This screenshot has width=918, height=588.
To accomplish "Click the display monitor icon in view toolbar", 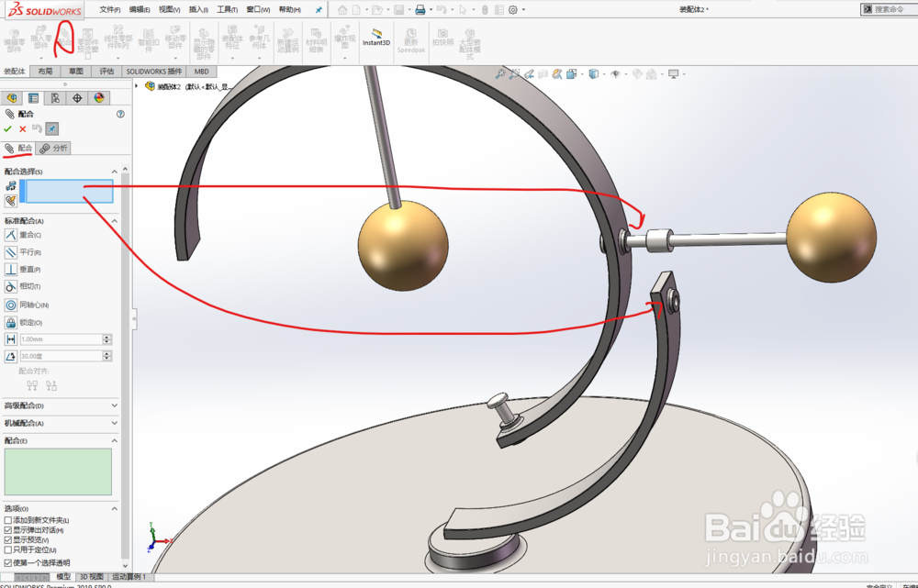I will (673, 74).
